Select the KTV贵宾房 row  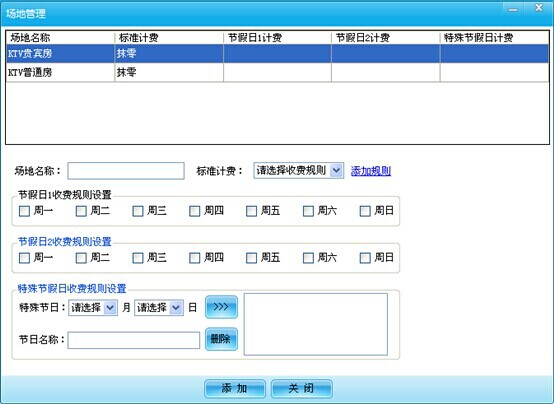click(x=277, y=54)
